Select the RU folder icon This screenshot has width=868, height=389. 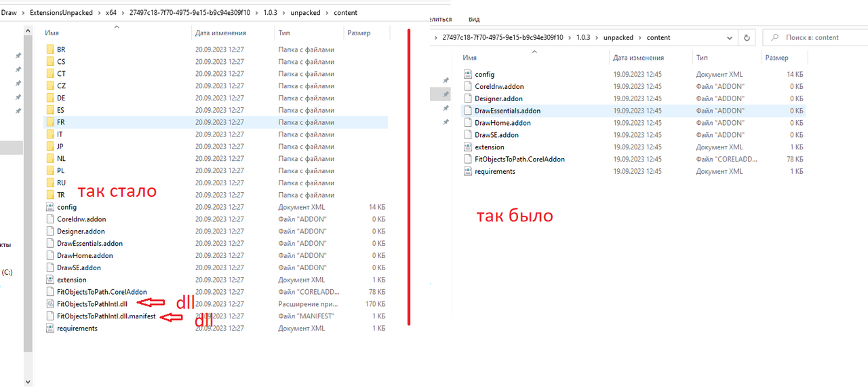pyautogui.click(x=50, y=183)
